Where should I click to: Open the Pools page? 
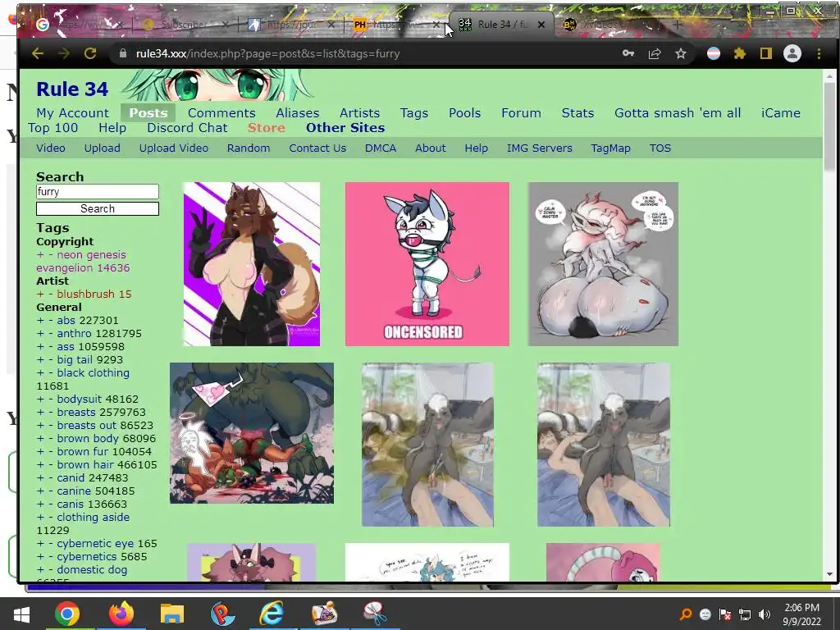click(464, 113)
